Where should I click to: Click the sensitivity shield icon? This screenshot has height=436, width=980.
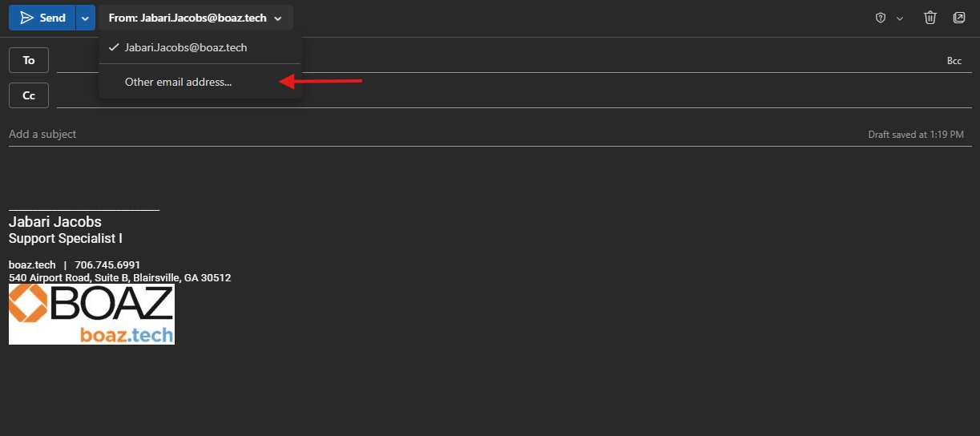coord(881,18)
